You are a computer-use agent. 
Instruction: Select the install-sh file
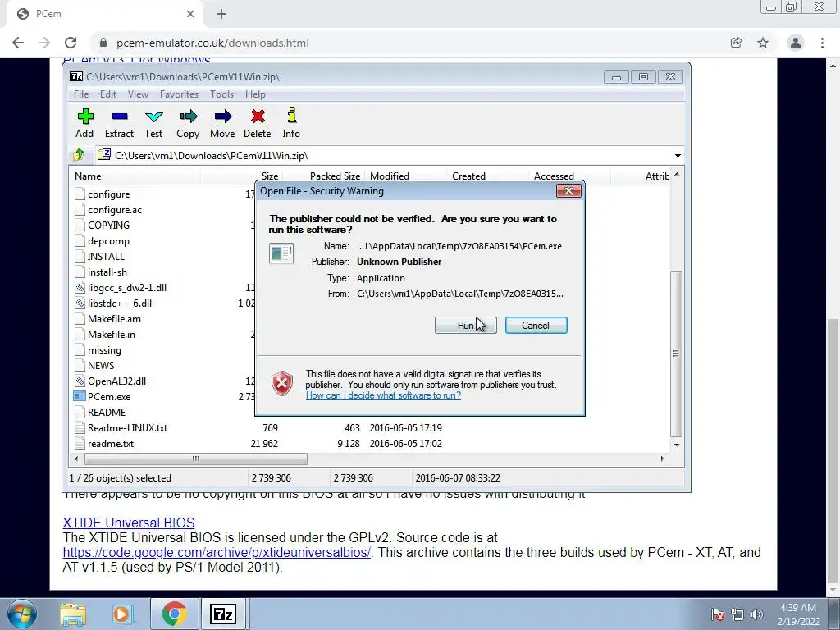click(x=107, y=272)
